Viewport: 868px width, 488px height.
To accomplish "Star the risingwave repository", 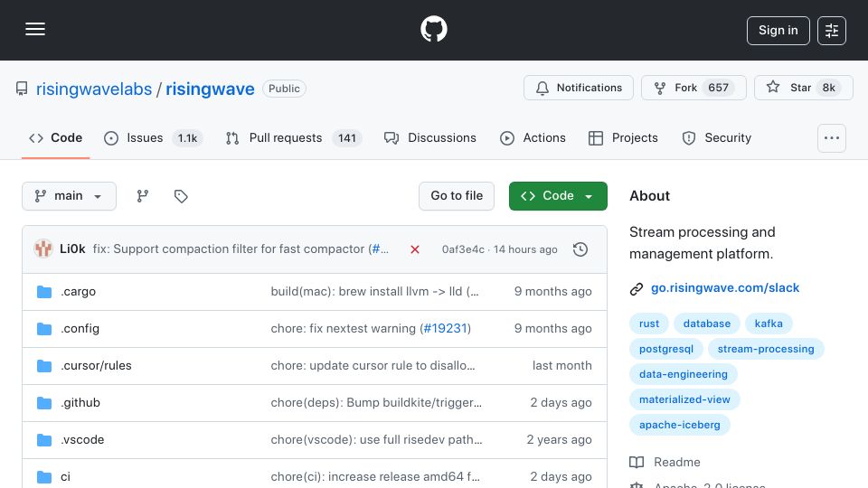I will [x=803, y=88].
